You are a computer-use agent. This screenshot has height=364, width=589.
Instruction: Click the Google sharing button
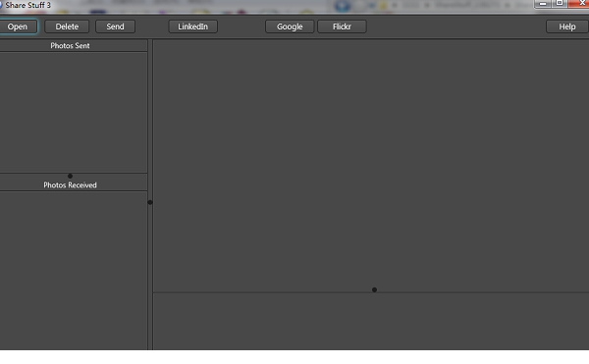(290, 26)
